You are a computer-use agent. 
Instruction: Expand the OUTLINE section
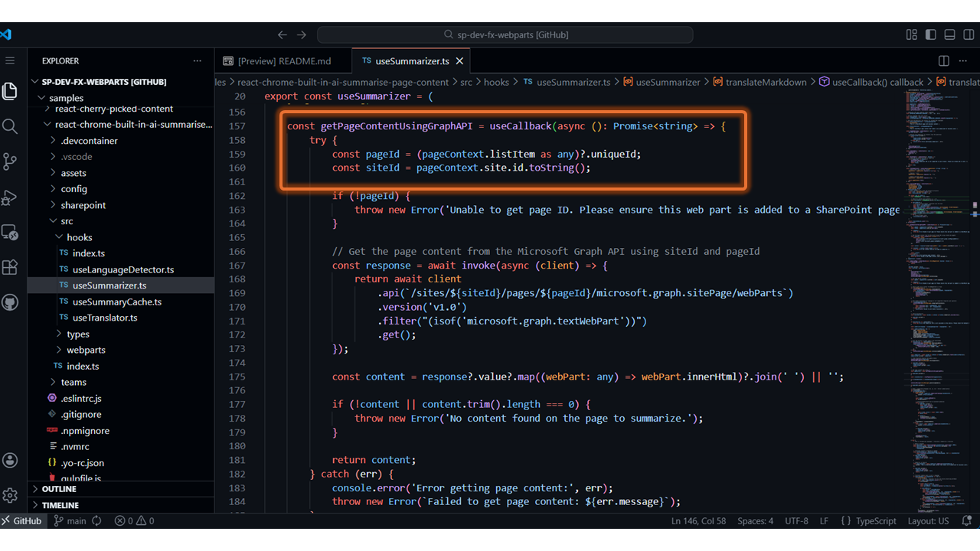point(58,489)
